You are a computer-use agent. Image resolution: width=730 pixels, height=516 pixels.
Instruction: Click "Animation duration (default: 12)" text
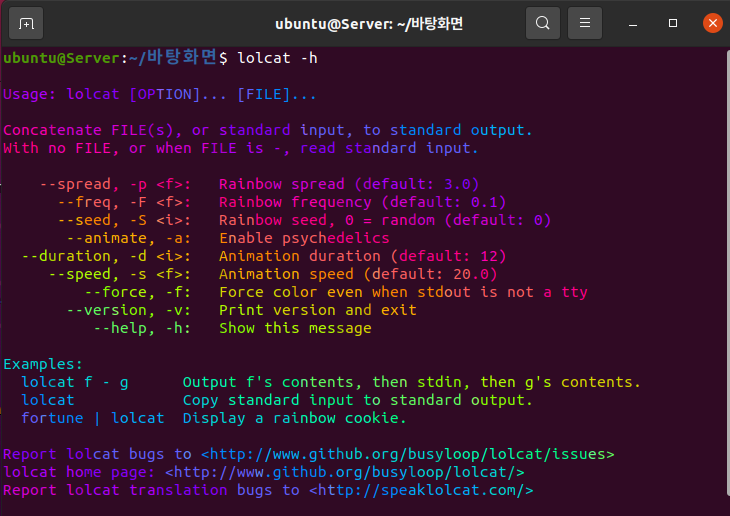pyautogui.click(x=362, y=257)
